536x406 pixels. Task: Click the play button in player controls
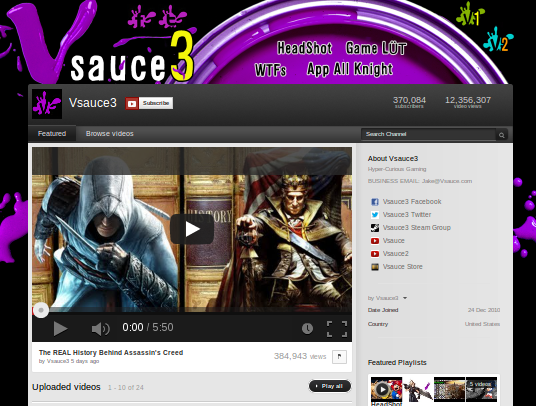pyautogui.click(x=61, y=328)
